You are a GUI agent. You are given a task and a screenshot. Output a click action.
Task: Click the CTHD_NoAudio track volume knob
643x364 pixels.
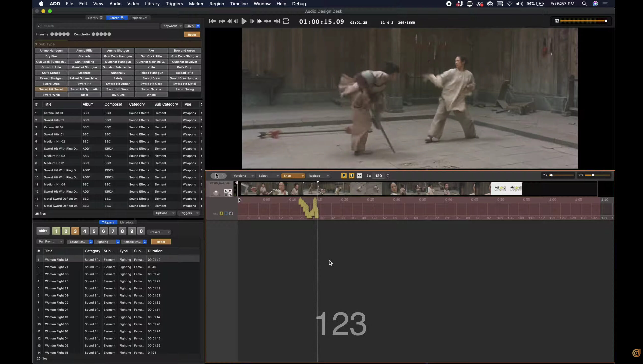pyautogui.click(x=216, y=193)
